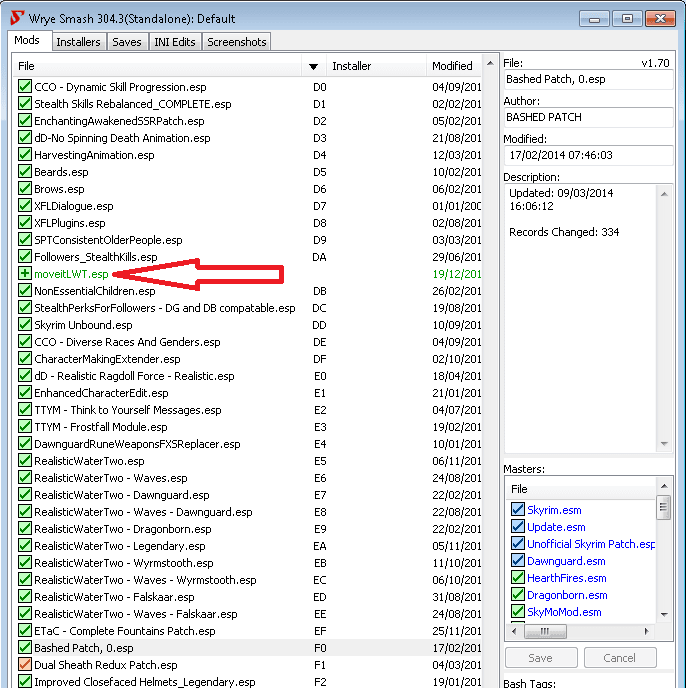Select Followers_StealthKills.esp in the list
Viewport: 686px width, 688px height.
click(x=248, y=257)
